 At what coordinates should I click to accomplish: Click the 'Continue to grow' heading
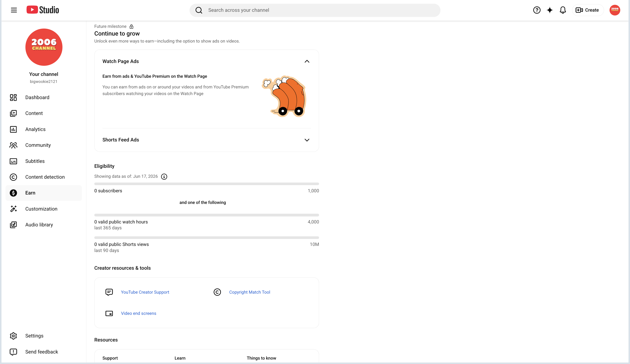coord(117,34)
